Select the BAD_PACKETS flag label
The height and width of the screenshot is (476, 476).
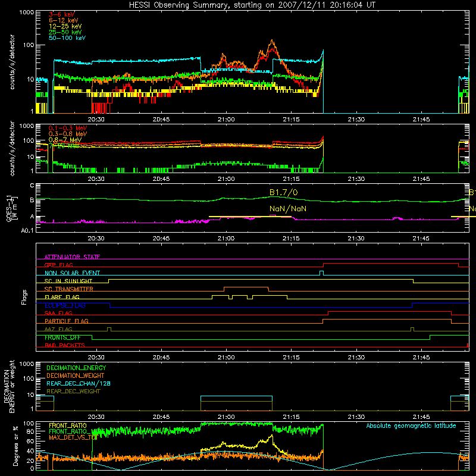[x=65, y=345]
